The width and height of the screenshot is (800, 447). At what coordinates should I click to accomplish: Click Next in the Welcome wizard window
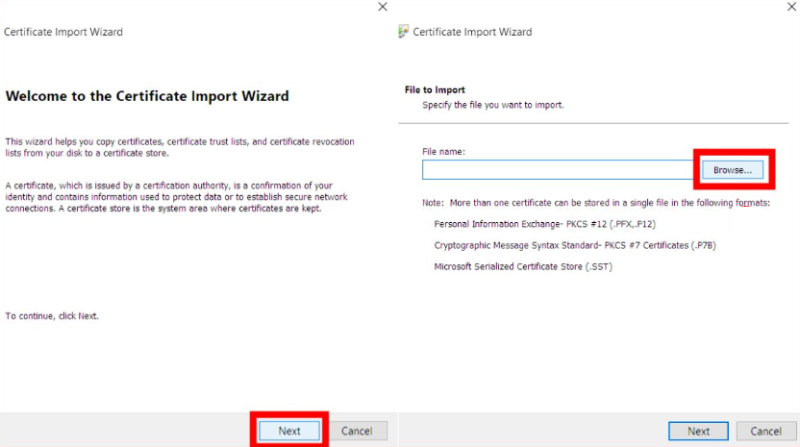[x=289, y=431]
